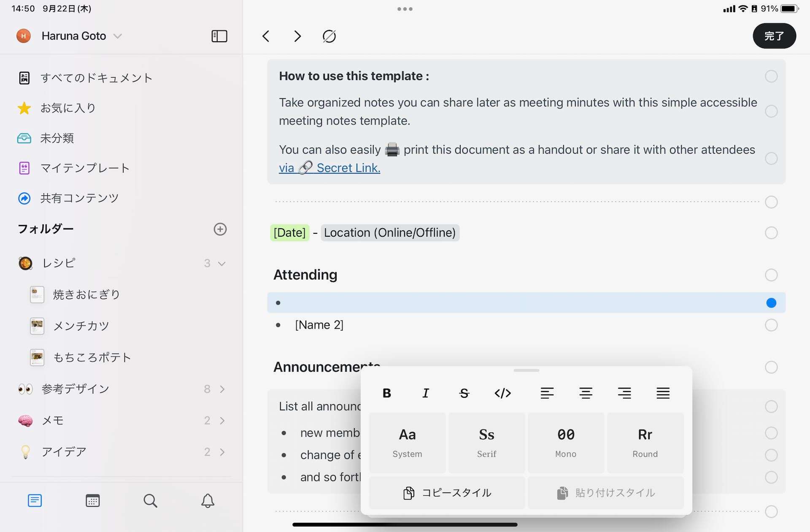
Task: Collapse the レシピ folder
Action: [221, 264]
